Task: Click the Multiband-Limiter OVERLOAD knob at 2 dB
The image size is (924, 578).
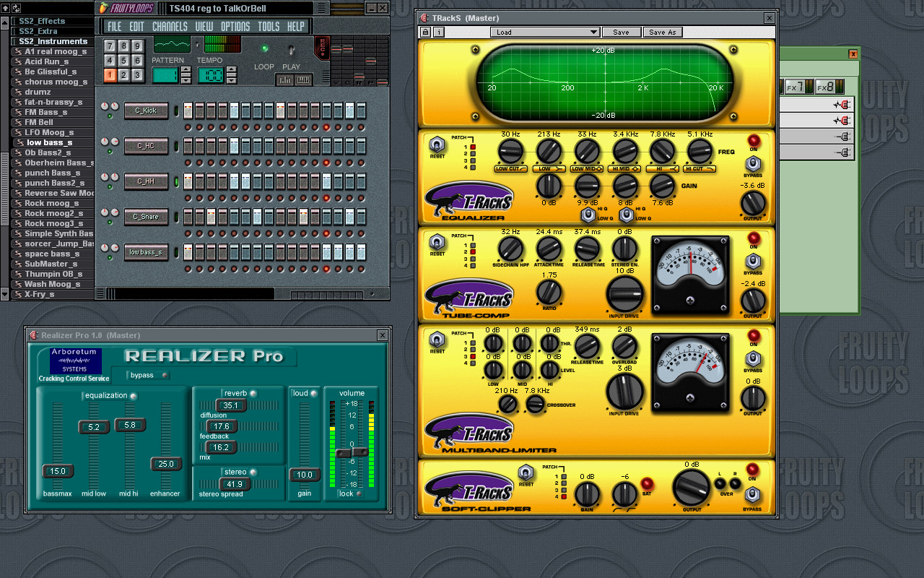Action: click(x=624, y=347)
